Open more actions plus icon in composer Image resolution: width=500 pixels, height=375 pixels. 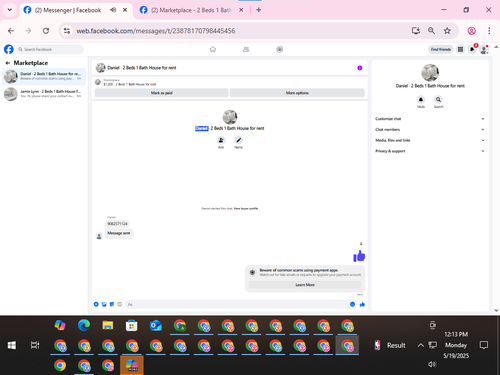[96, 304]
